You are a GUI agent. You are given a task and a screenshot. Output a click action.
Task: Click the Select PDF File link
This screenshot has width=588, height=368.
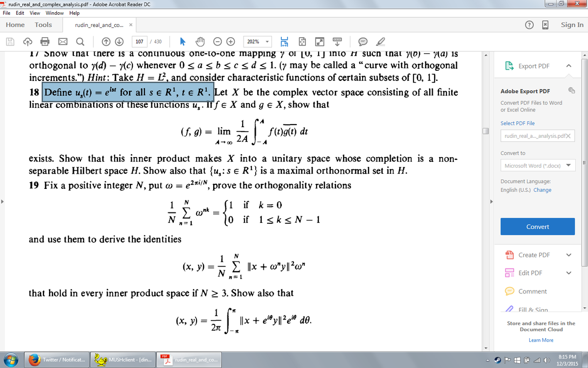click(517, 123)
